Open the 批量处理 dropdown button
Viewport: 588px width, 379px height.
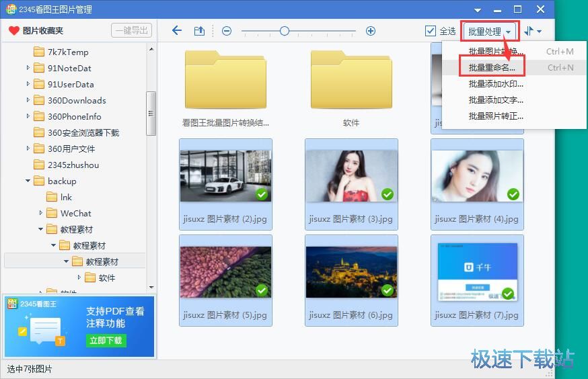490,32
